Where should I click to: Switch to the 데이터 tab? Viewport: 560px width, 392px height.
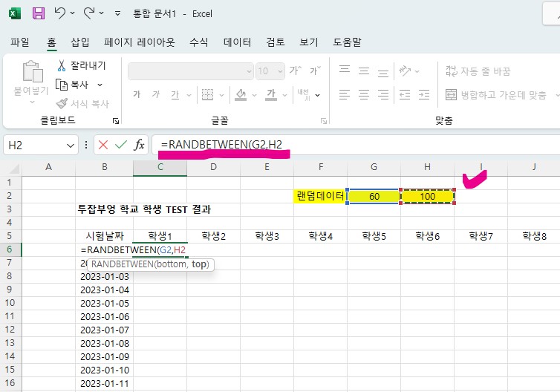[237, 42]
